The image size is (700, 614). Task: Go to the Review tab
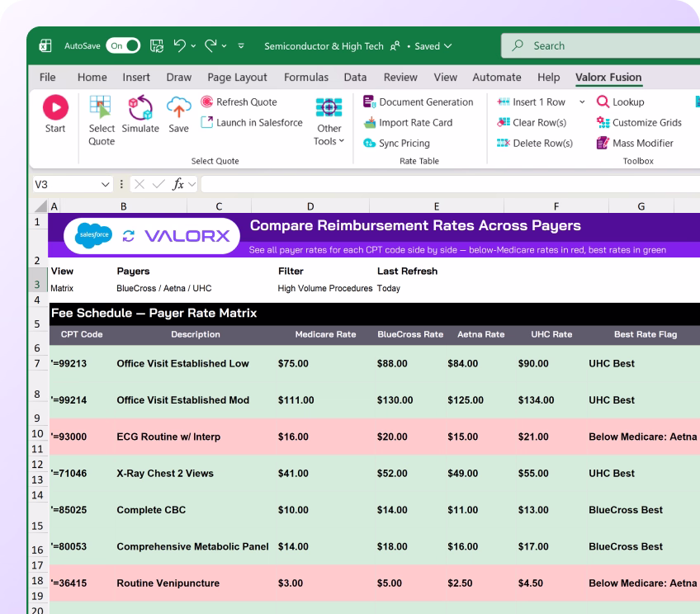point(400,78)
